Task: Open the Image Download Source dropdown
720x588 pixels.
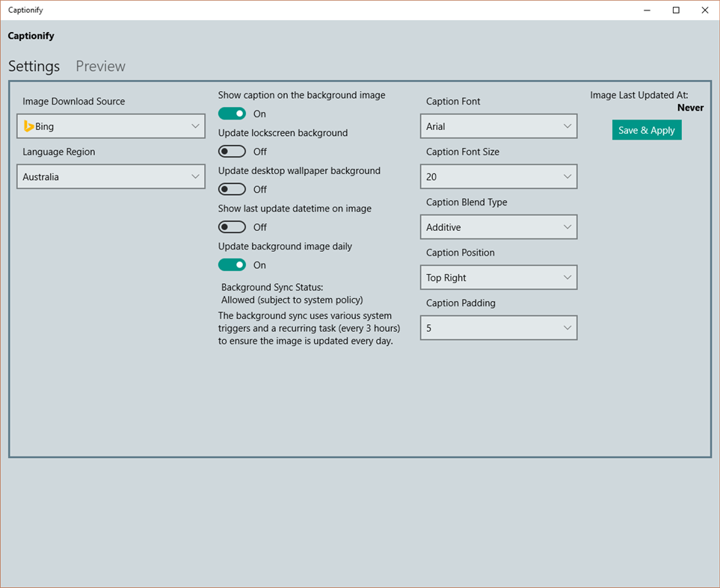Action: [x=110, y=126]
